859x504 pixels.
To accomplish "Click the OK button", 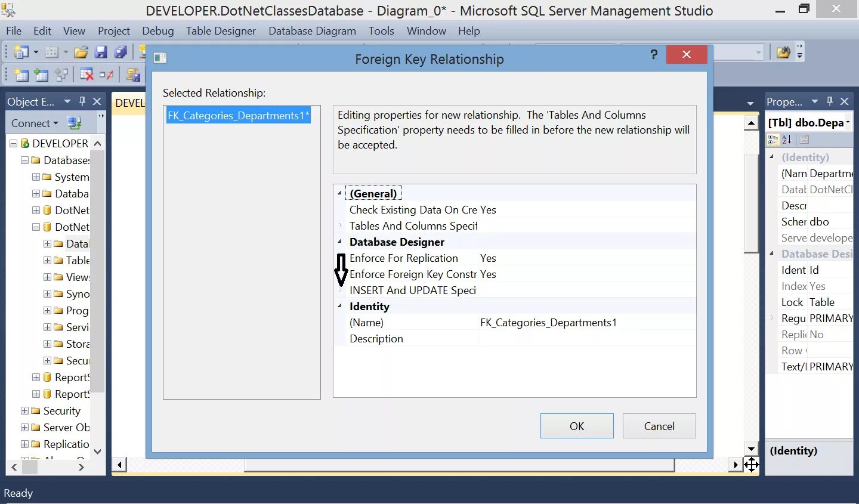I will click(x=577, y=426).
